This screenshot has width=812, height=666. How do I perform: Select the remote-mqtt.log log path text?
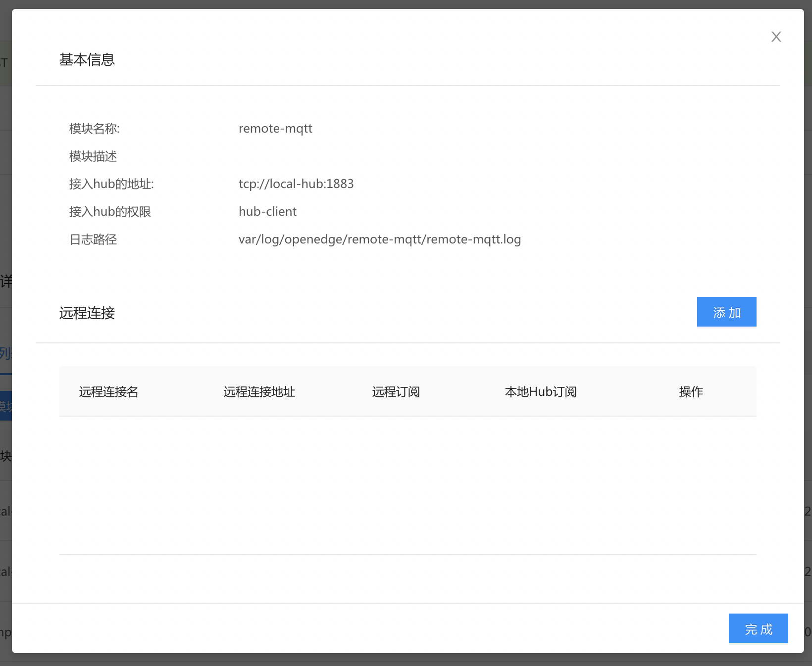[379, 239]
